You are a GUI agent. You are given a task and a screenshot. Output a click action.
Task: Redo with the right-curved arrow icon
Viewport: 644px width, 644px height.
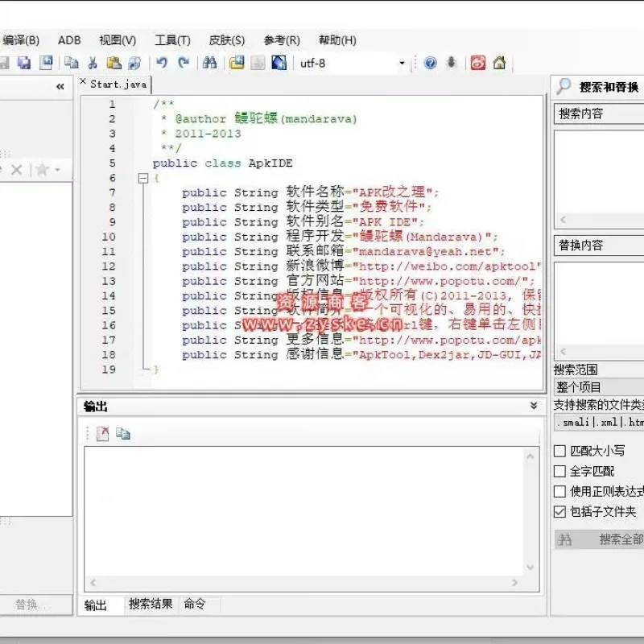point(184,63)
